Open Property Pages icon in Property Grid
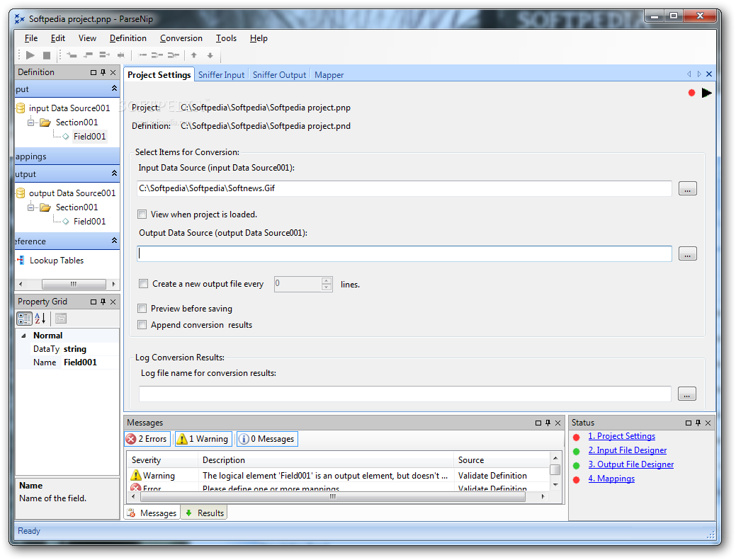736x560 pixels. tap(61, 319)
